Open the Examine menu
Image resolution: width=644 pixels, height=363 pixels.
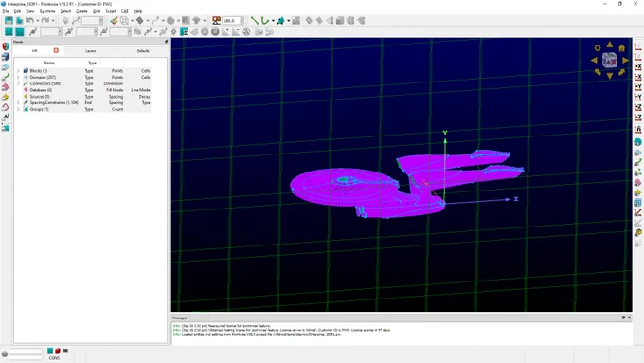coord(47,11)
